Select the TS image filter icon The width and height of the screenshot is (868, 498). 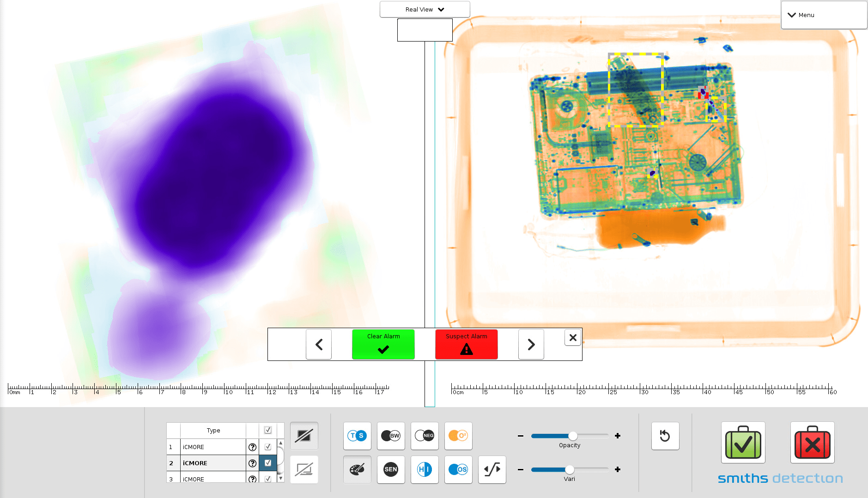tap(357, 436)
